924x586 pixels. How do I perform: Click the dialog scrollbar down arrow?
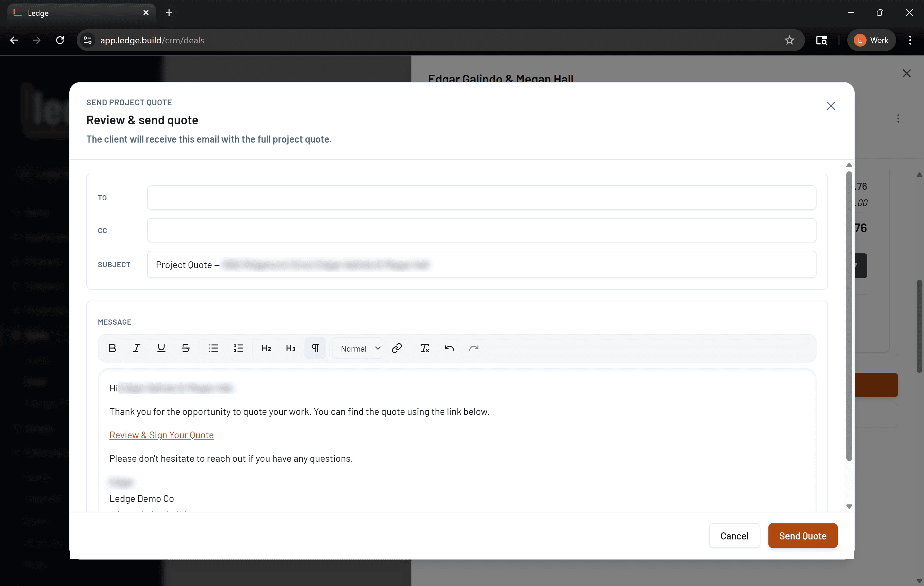[849, 506]
